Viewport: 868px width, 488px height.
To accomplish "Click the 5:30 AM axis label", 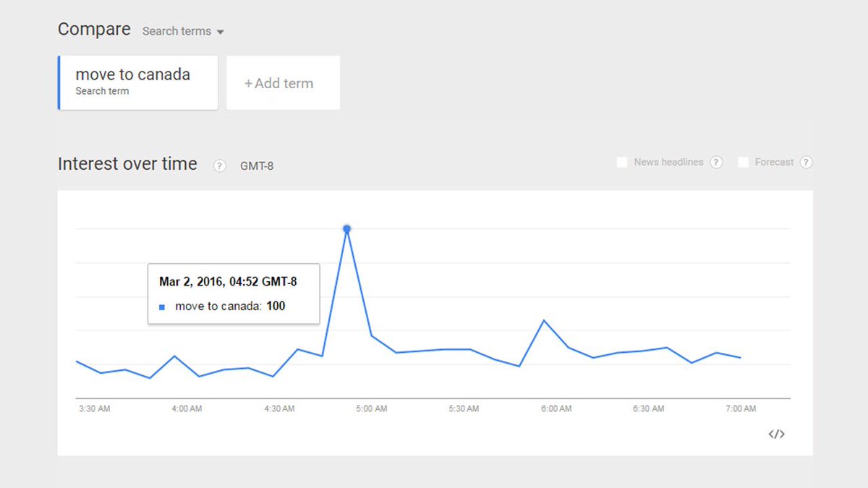I will [x=464, y=408].
